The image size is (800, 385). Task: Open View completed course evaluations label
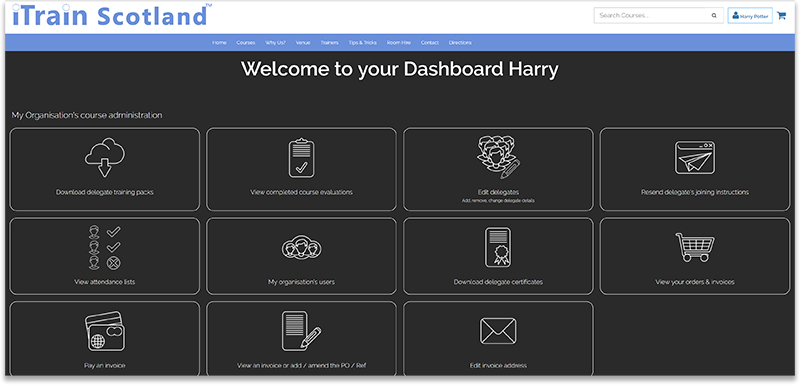click(302, 193)
